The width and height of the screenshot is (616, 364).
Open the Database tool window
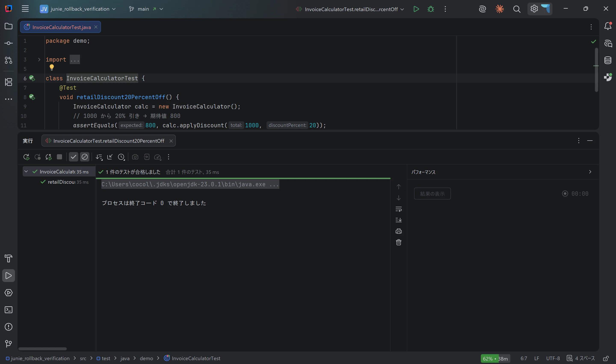(608, 60)
